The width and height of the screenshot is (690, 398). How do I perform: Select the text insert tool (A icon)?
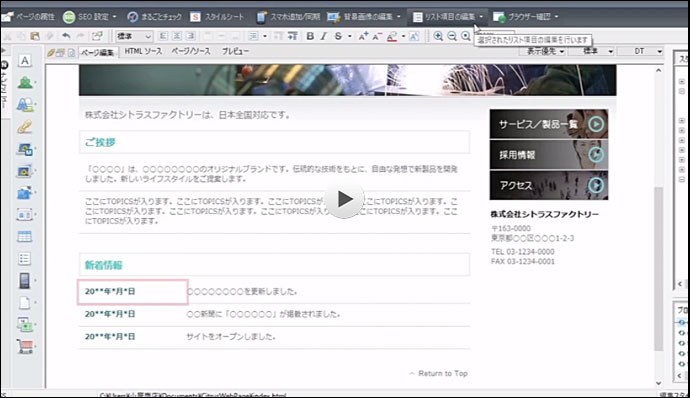pos(25,61)
